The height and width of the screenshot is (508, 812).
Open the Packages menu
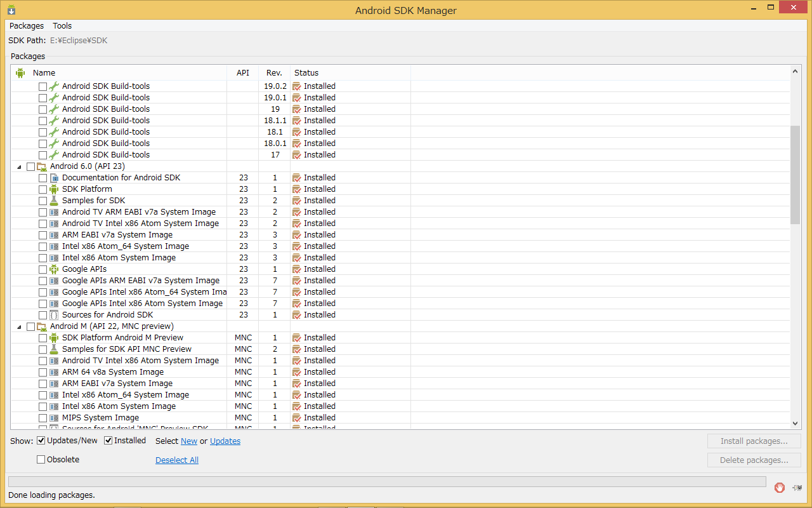click(27, 26)
